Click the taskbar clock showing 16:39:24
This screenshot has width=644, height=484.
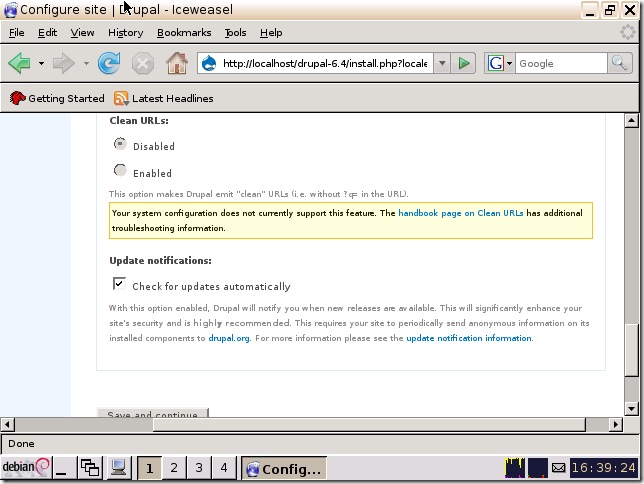coord(603,468)
